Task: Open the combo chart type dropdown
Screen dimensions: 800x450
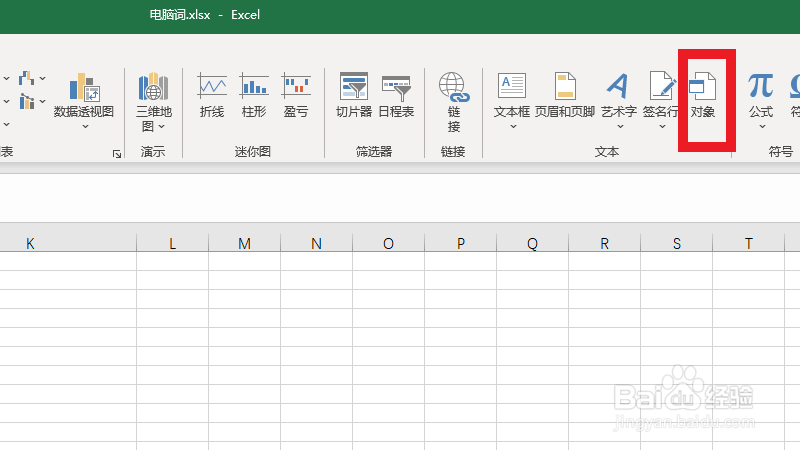Action: coord(43,101)
